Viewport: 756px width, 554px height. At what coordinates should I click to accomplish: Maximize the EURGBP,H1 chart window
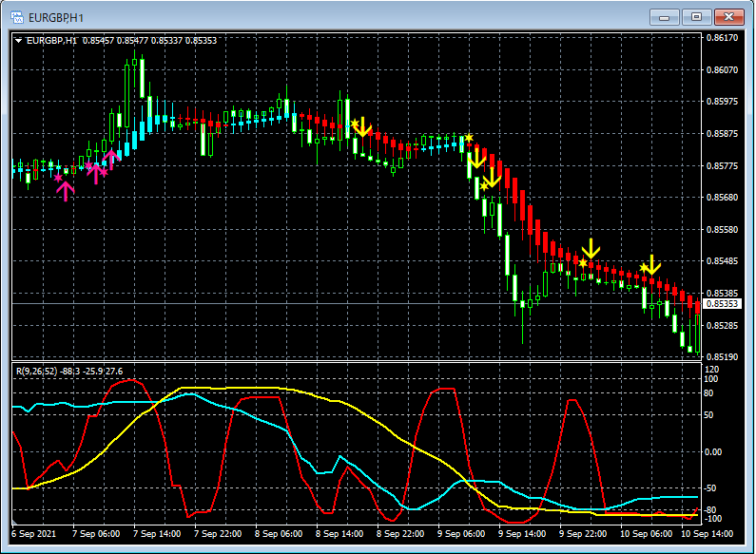pyautogui.click(x=697, y=17)
